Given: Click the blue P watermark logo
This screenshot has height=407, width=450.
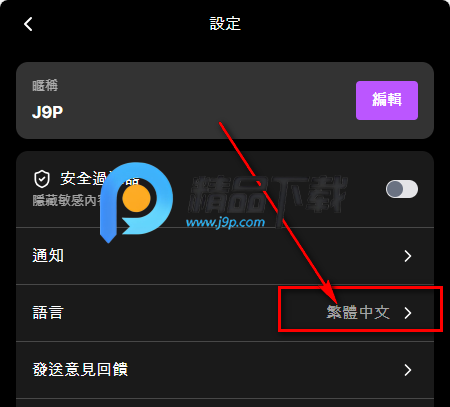Looking at the screenshot, I should pos(136,202).
